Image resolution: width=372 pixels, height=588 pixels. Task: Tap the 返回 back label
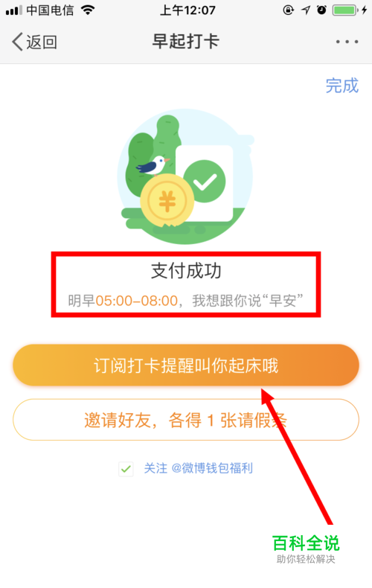coord(42,42)
